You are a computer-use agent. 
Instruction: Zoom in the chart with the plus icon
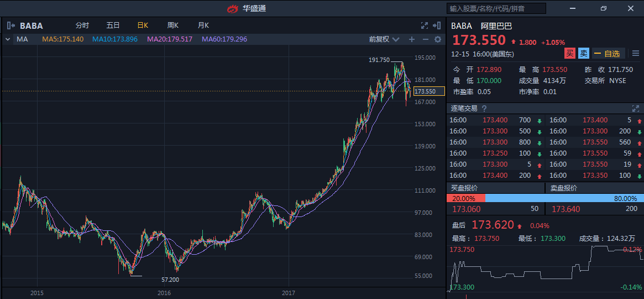(x=411, y=39)
